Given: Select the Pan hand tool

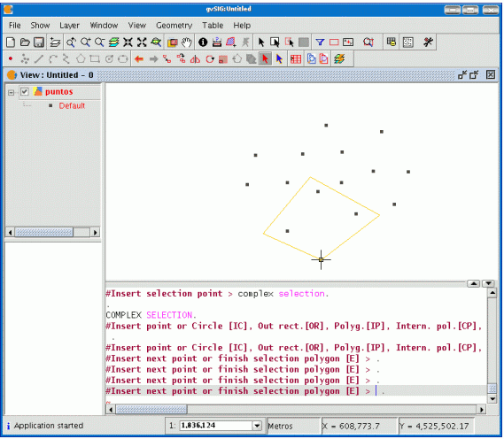Looking at the screenshot, I should click(x=187, y=42).
